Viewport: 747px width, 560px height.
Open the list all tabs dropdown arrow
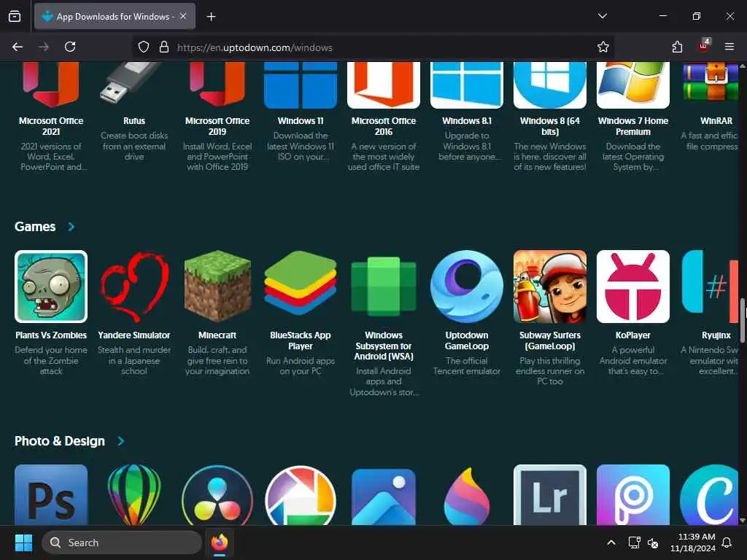tap(602, 16)
